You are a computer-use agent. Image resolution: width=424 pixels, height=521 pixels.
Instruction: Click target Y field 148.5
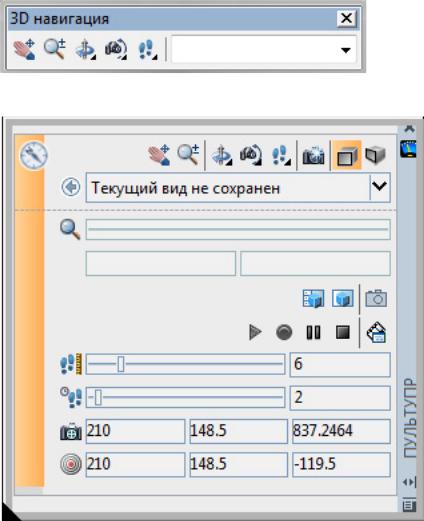(238, 464)
